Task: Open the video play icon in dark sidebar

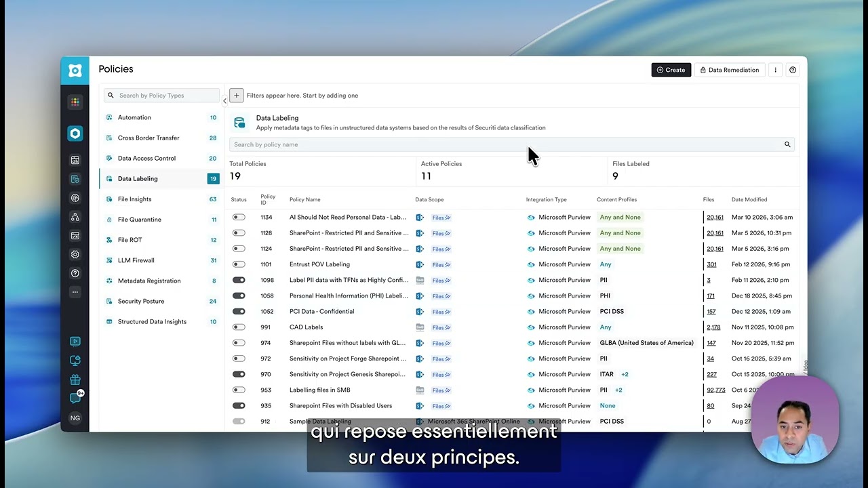Action: click(x=75, y=342)
